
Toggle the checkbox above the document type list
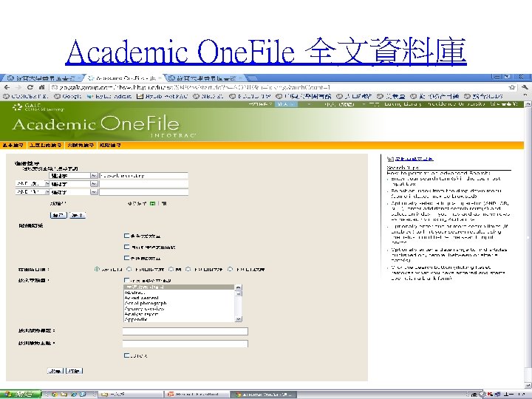pos(126,280)
